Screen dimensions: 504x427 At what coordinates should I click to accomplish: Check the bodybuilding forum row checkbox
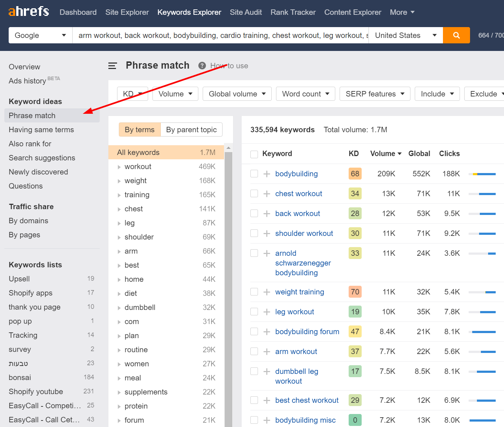coord(254,332)
